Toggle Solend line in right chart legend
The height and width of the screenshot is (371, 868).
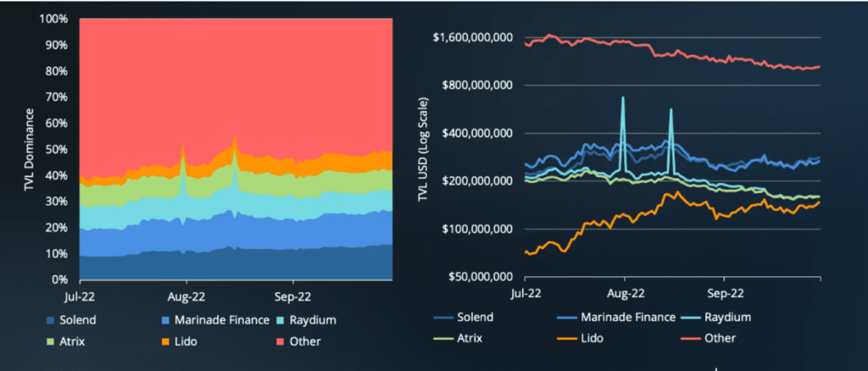(x=464, y=318)
